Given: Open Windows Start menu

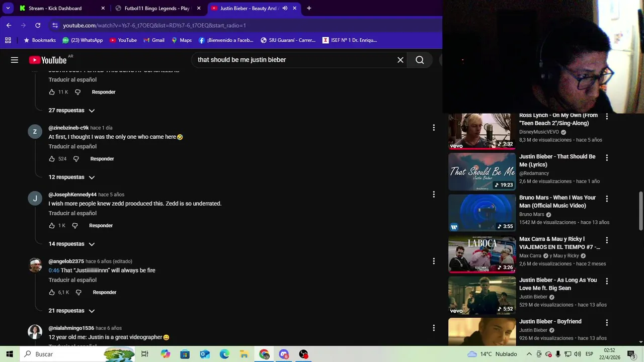Looking at the screenshot, I should point(10,354).
